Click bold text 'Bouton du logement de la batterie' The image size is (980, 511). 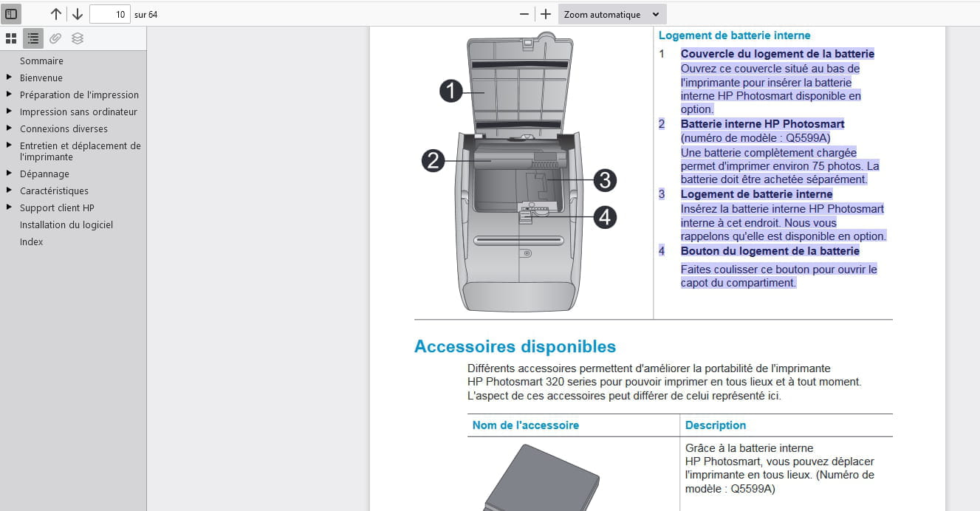click(770, 251)
